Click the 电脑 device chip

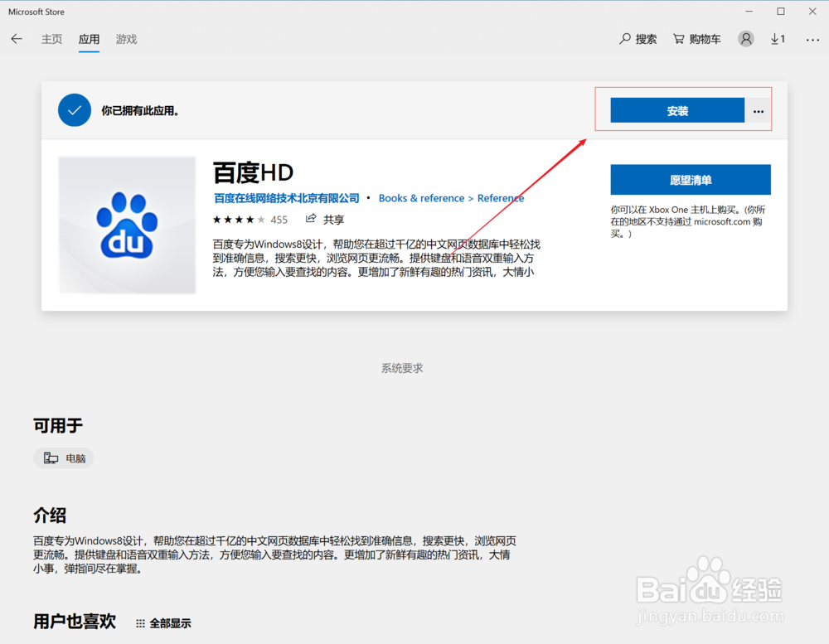(64, 458)
